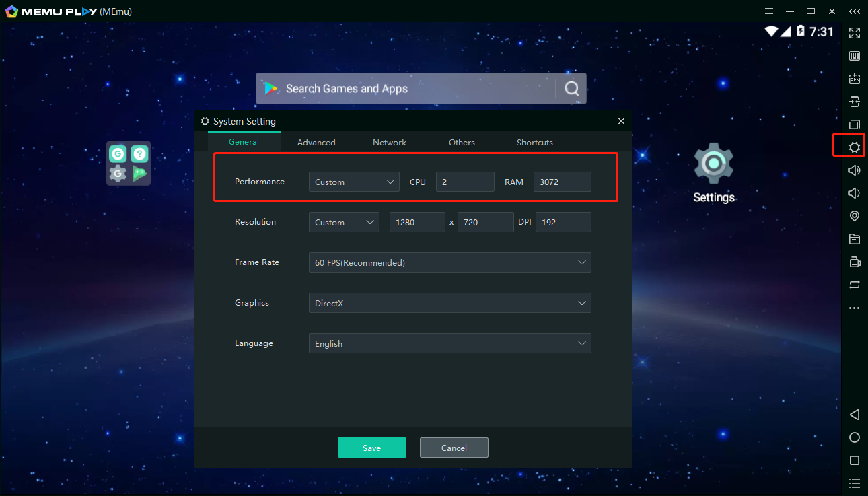The image size is (868, 496).
Task: Switch to the Network tab
Action: (390, 142)
